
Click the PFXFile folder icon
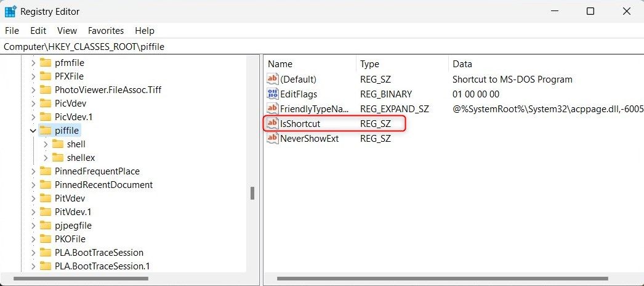click(45, 76)
